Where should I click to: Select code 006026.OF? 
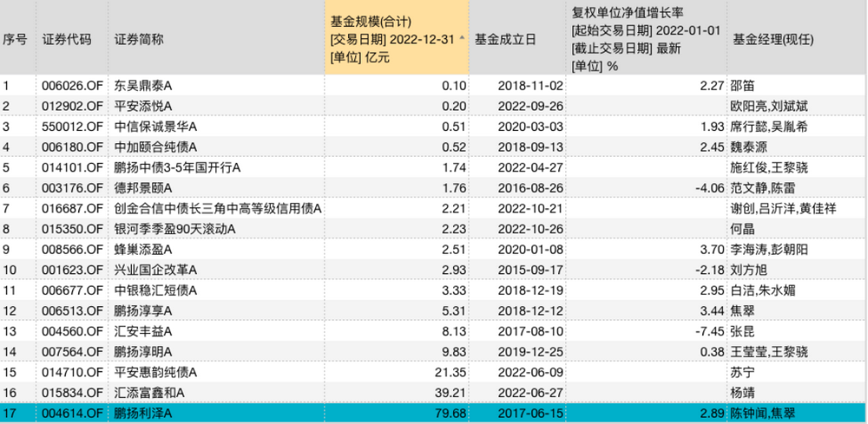coord(73,86)
